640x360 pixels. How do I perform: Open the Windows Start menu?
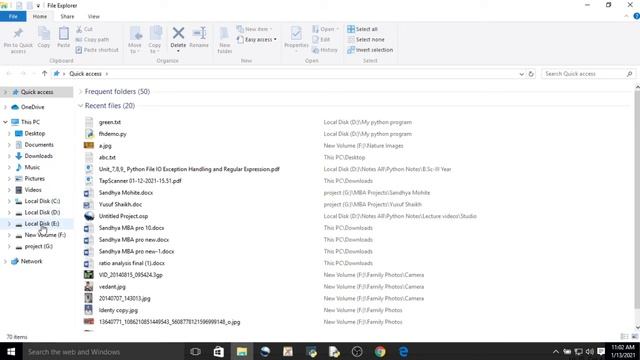[x=11, y=351]
